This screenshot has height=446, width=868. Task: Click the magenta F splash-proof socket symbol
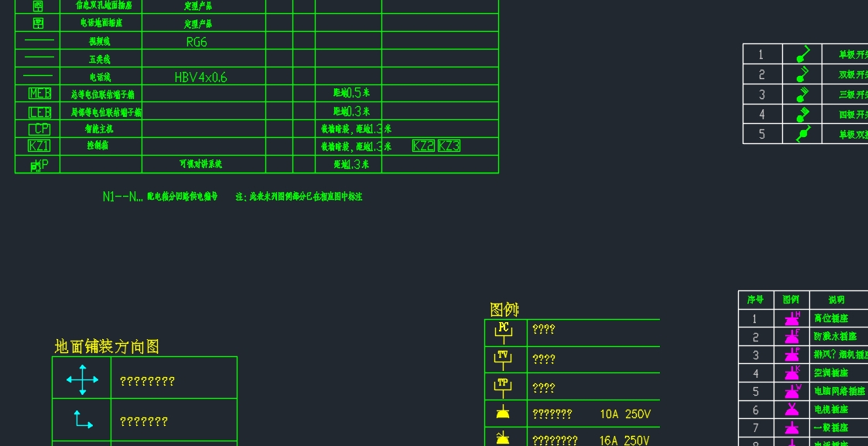[x=792, y=336]
